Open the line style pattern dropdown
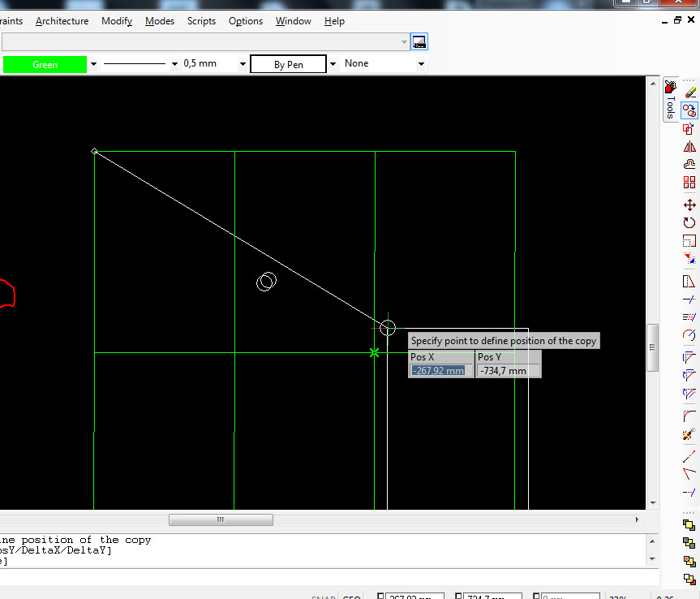Image resolution: width=700 pixels, height=599 pixels. point(174,64)
